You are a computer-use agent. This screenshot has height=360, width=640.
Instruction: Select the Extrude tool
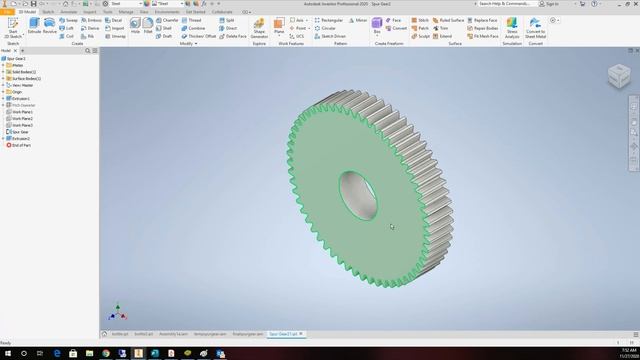(34, 26)
